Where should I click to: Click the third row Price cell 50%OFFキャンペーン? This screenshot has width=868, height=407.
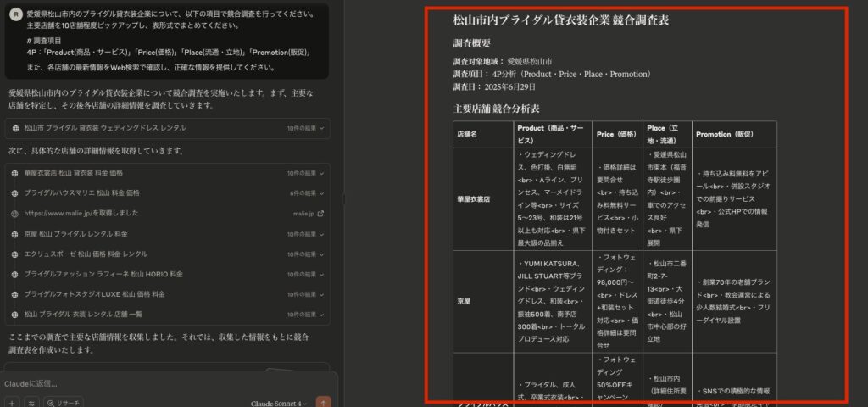click(x=617, y=379)
